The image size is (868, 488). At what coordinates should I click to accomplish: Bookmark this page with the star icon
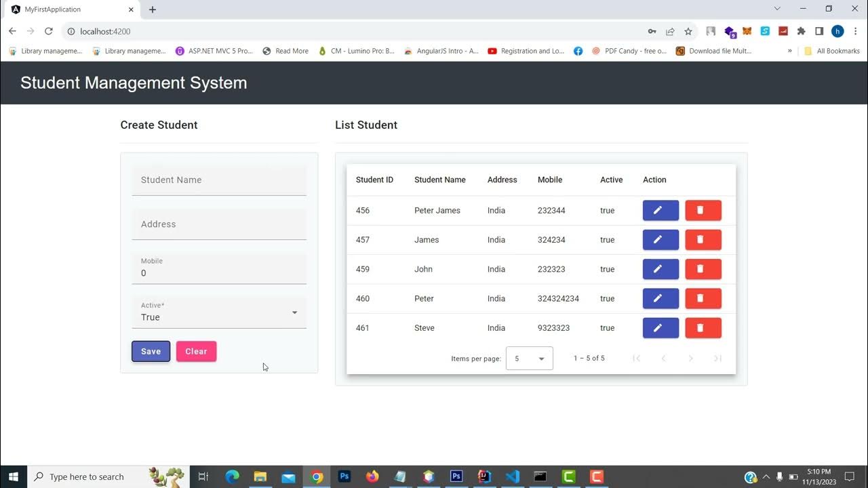(x=688, y=31)
